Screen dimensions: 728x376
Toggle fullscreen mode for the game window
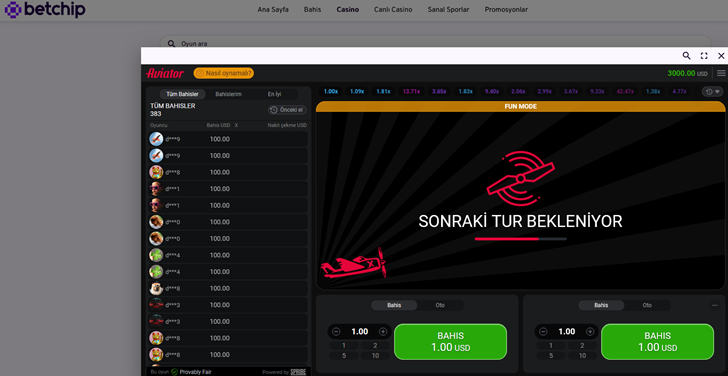click(704, 56)
